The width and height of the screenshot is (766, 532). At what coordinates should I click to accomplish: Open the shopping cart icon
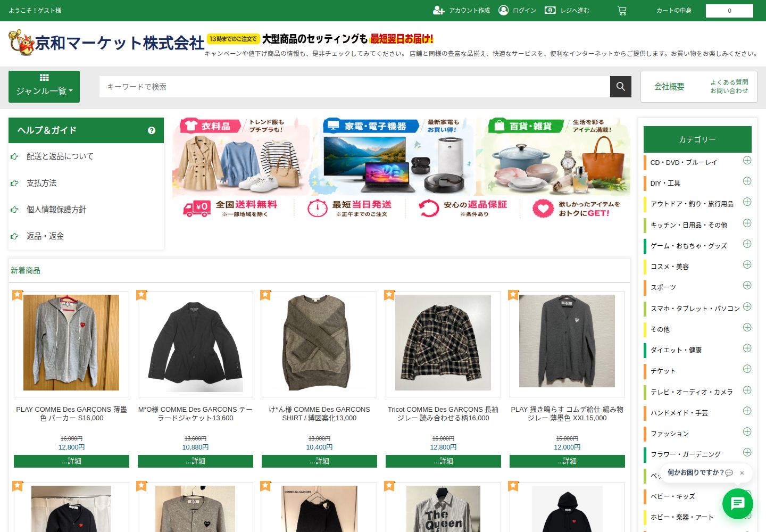622,11
